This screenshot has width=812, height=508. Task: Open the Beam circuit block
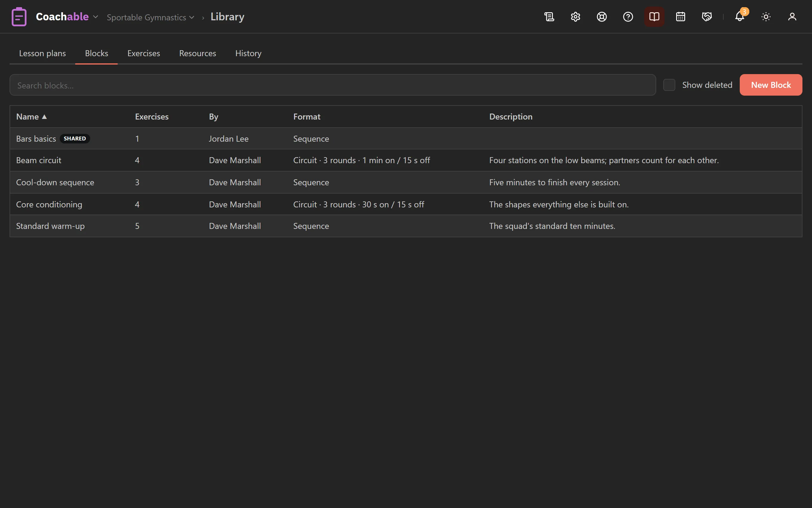(406, 160)
